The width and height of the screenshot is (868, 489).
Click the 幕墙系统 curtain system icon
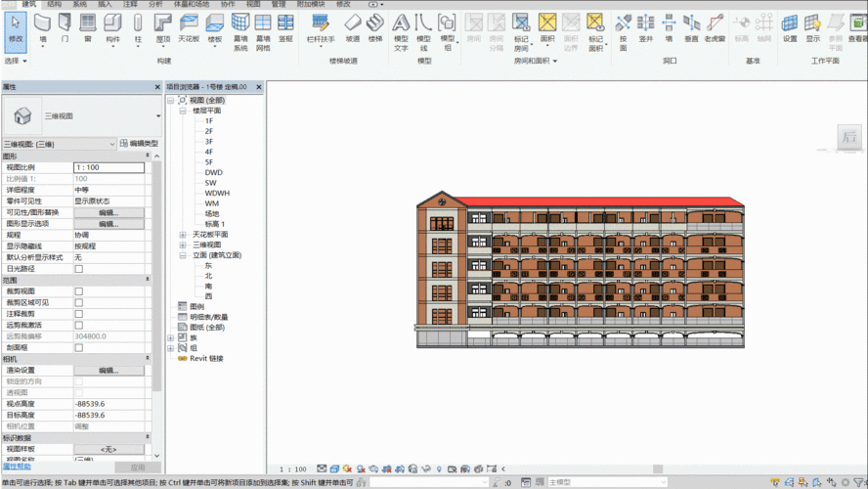click(x=240, y=29)
